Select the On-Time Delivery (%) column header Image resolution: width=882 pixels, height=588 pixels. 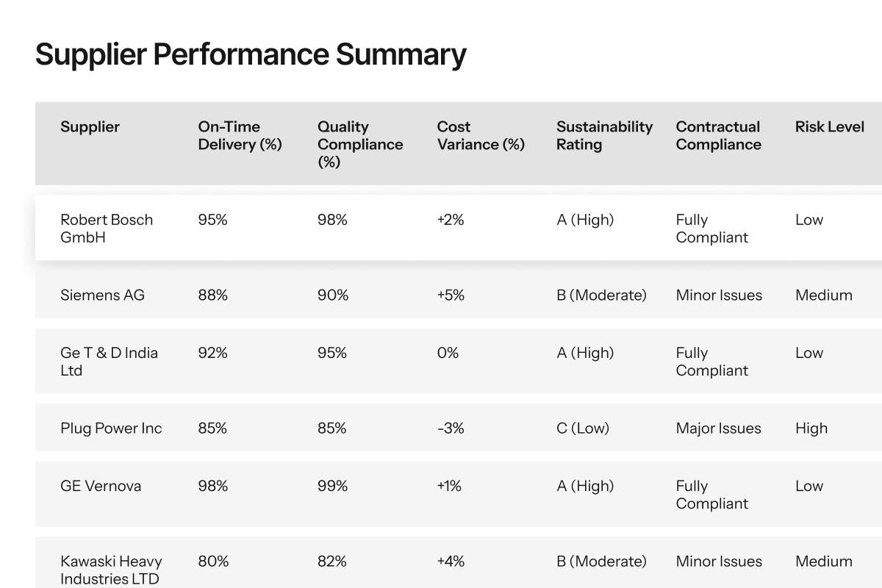(240, 136)
